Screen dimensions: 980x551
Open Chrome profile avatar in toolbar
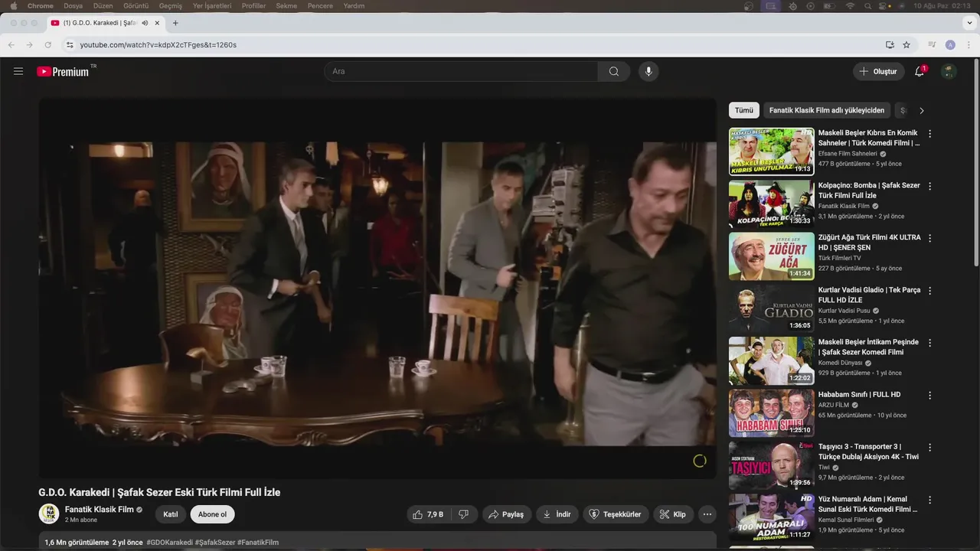click(x=950, y=45)
